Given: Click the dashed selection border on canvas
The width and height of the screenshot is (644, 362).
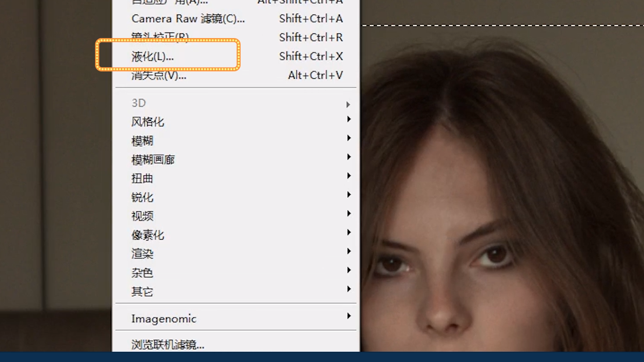Looking at the screenshot, I should pos(501,25).
